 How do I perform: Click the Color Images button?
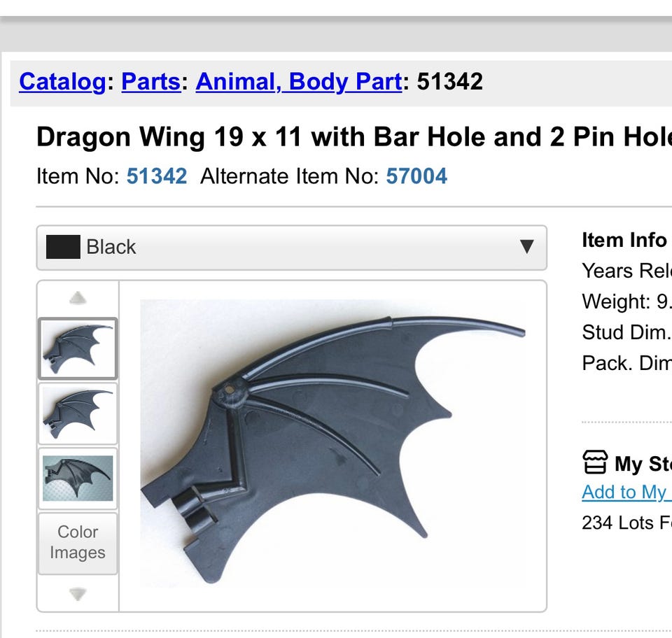tap(78, 543)
